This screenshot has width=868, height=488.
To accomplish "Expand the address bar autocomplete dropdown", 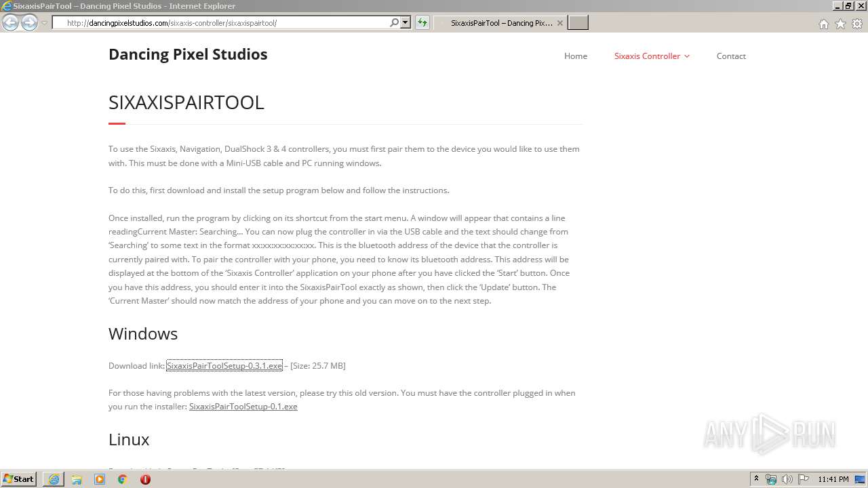I will [x=406, y=23].
